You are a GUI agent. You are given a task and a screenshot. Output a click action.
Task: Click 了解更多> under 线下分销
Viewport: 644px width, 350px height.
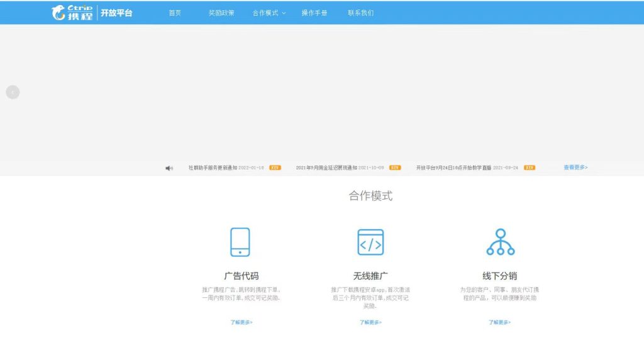coord(500,322)
